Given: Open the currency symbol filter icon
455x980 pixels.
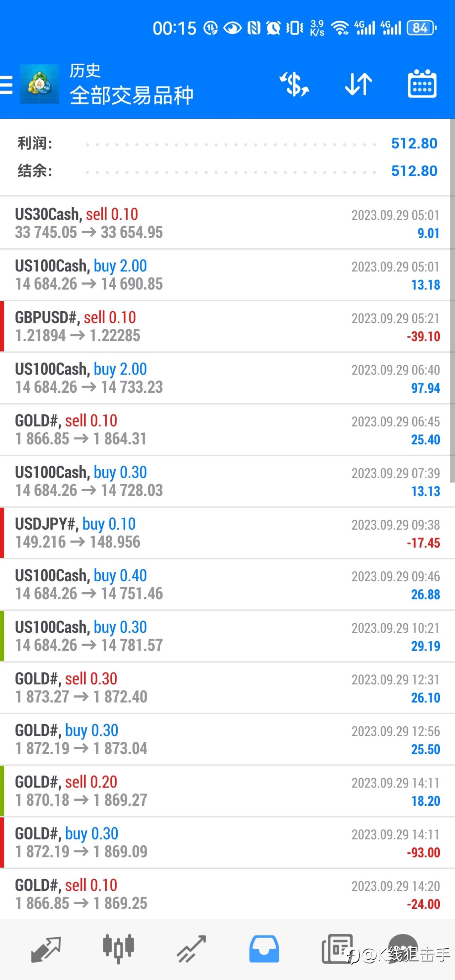Looking at the screenshot, I should pos(294,84).
